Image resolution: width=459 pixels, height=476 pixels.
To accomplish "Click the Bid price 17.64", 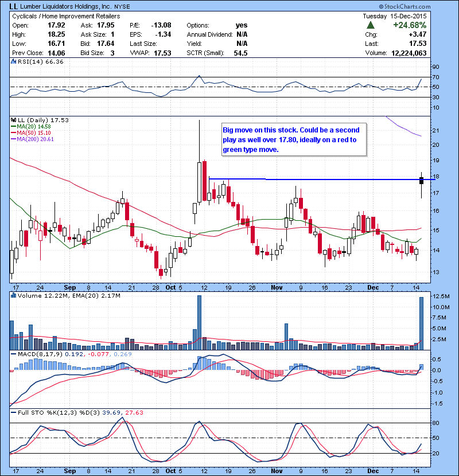I will pyautogui.click(x=106, y=44).
